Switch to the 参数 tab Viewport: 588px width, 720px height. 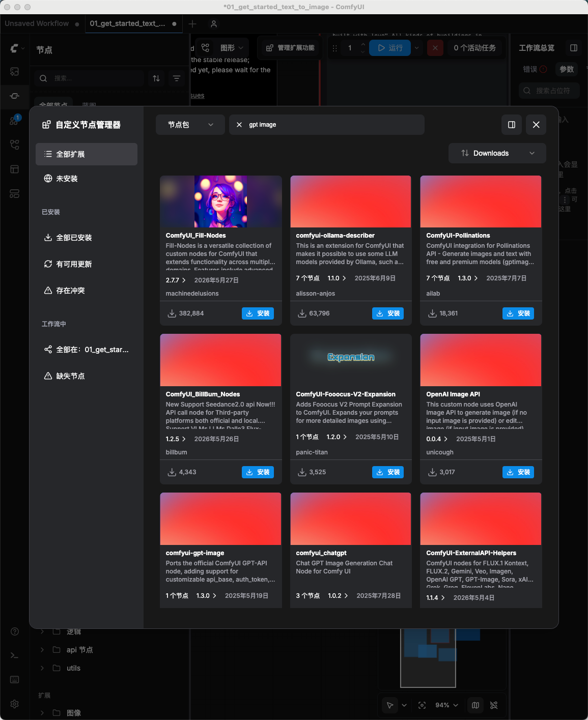pos(567,69)
